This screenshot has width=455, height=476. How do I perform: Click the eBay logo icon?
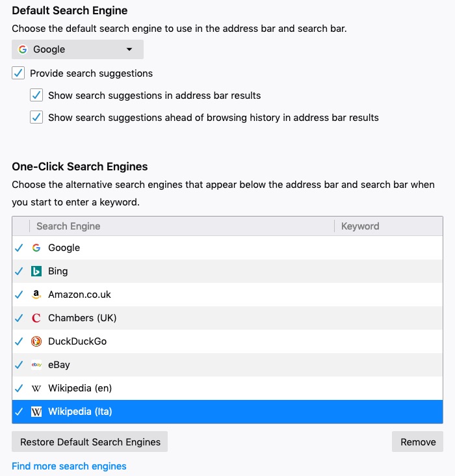pos(36,365)
